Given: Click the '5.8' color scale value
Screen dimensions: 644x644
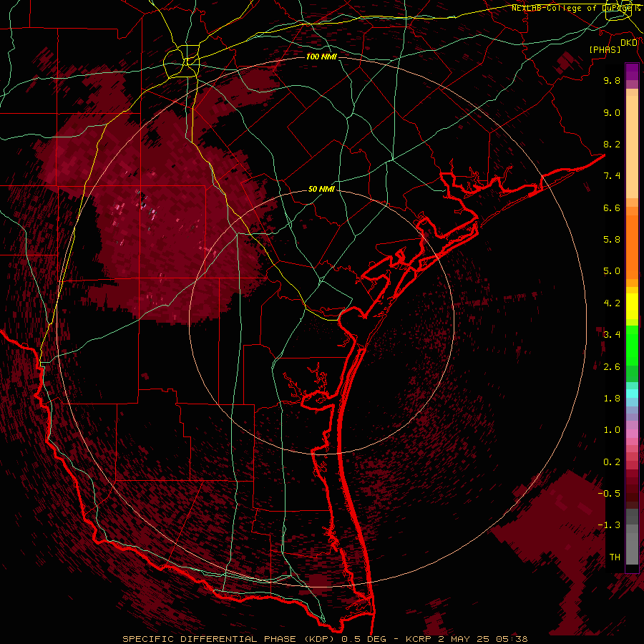Looking at the screenshot, I should (612, 240).
